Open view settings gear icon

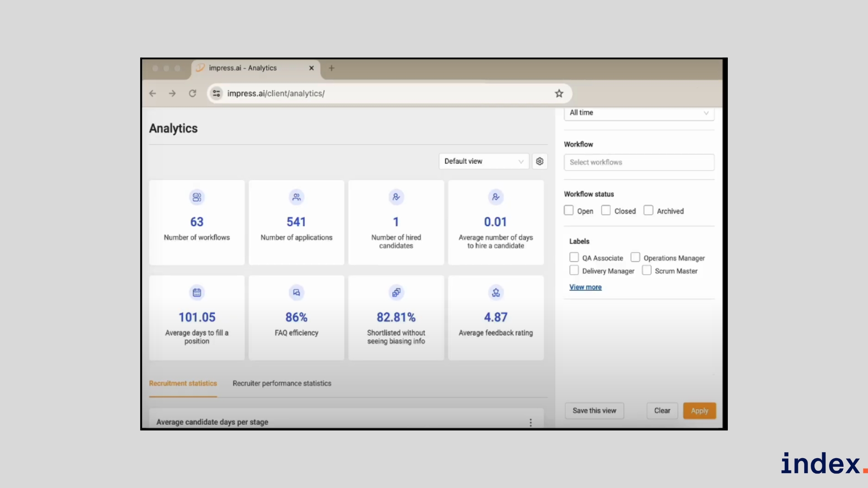(539, 161)
